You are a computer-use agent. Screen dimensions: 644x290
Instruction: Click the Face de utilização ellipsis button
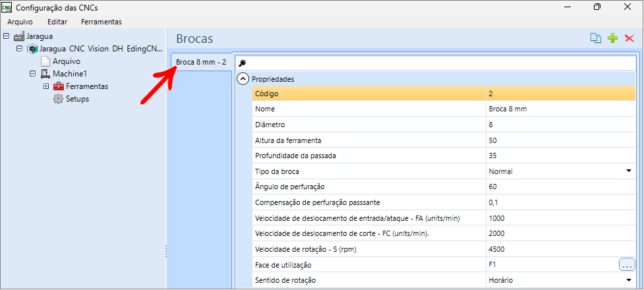coord(626,264)
